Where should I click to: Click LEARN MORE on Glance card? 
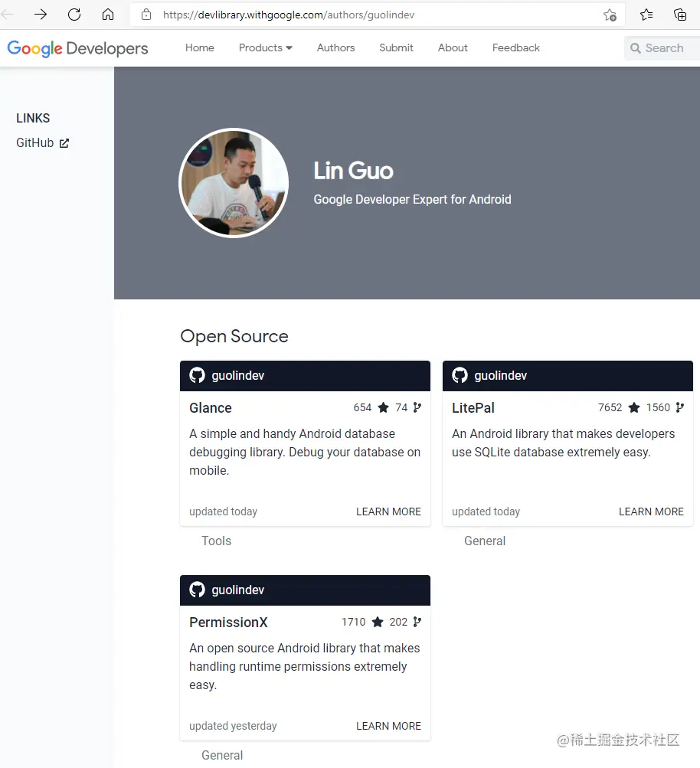tap(388, 511)
